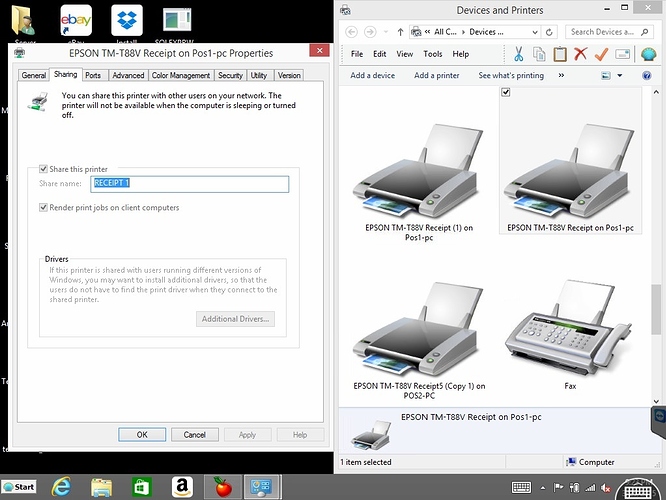666x500 pixels.
Task: Click the shell icon in the toolbar
Action: point(648,54)
